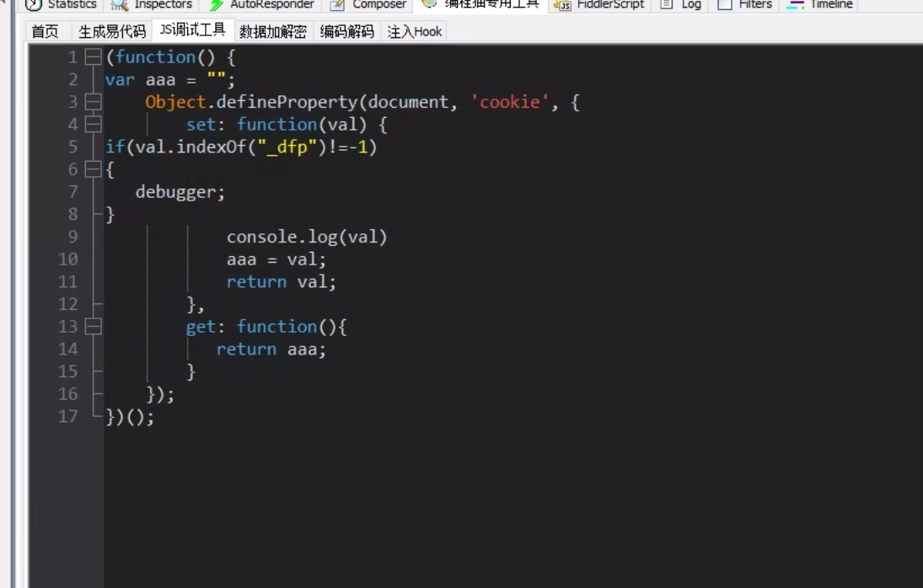Click the 'get:' keyword on line 13
This screenshot has height=588, width=923.
click(206, 327)
